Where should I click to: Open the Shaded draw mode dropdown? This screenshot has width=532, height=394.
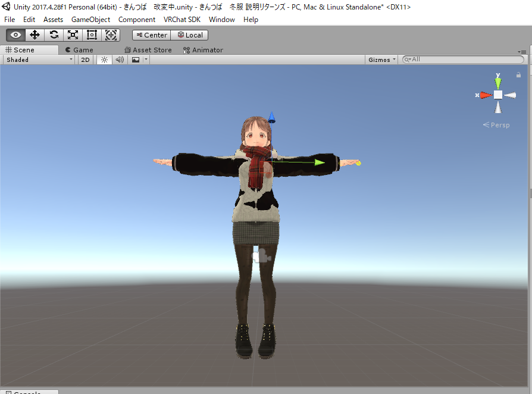39,60
